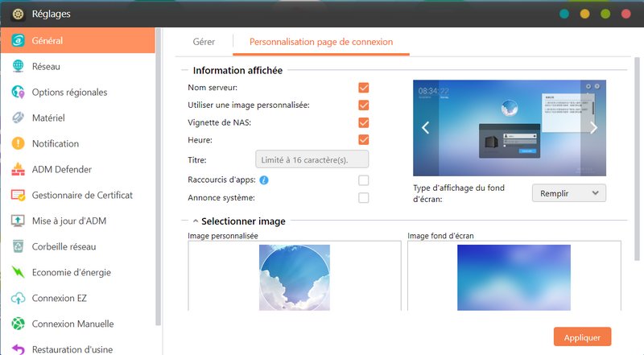The image size is (644, 355).
Task: Toggle the Vignette de NAS checkbox
Action: pyautogui.click(x=364, y=122)
